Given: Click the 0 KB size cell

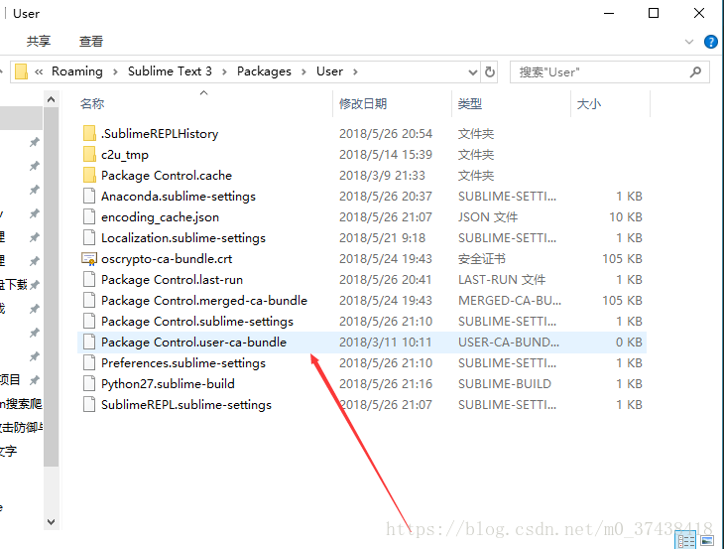Looking at the screenshot, I should (629, 342).
